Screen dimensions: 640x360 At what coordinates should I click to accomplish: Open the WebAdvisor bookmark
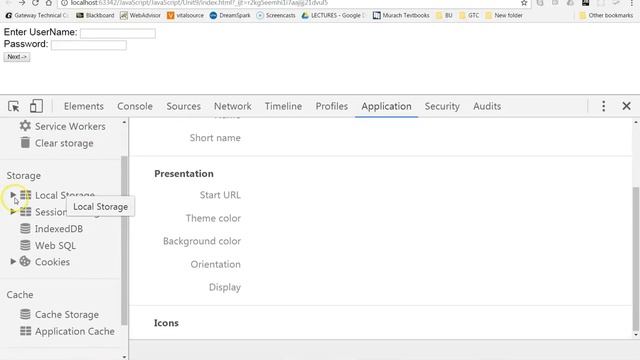pyautogui.click(x=140, y=15)
